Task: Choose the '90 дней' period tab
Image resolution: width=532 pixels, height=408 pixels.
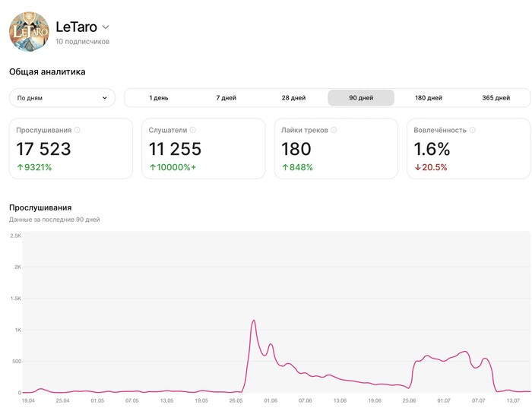Action: click(361, 98)
